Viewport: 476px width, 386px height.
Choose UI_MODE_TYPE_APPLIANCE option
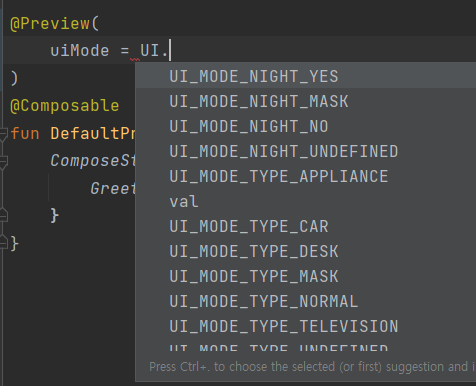tap(306, 176)
